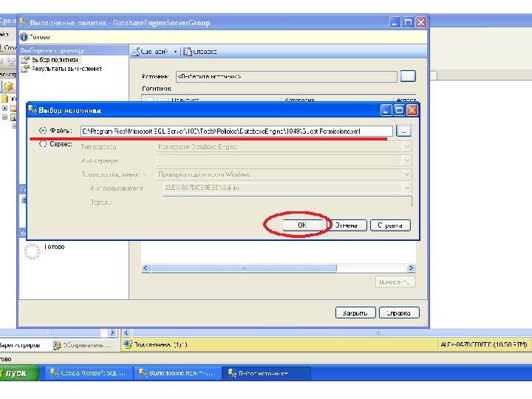Image resolution: width=532 pixels, height=399 pixels.
Task: Click the Выбор источника dialog title icon
Action: [33, 110]
